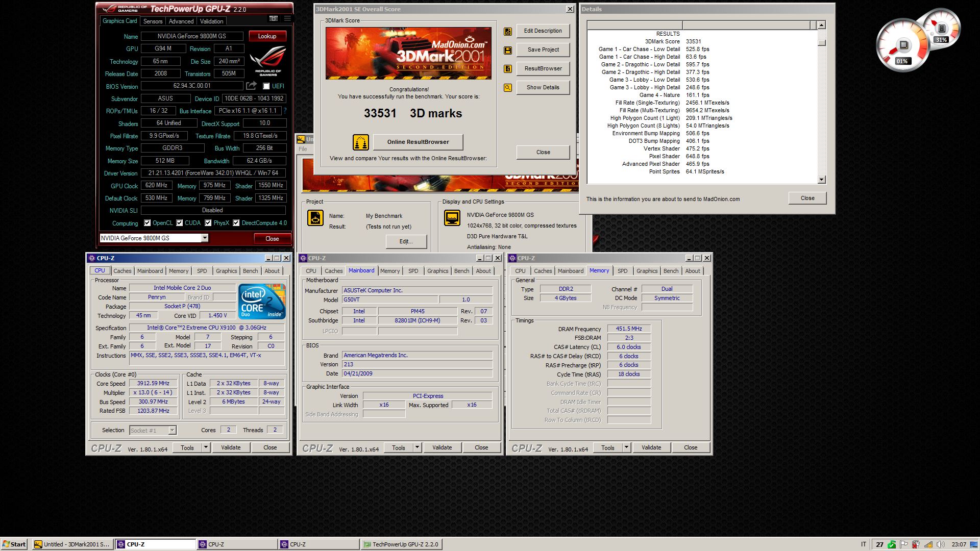Click the Intel Core 2 Duo logo
The width and height of the screenshot is (980, 551).
click(262, 302)
